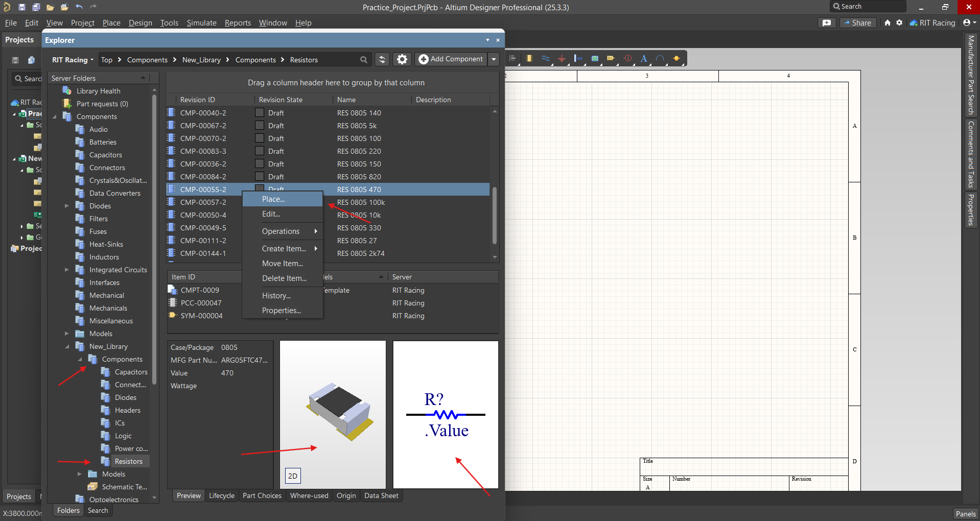Click the Place Part chip icon
This screenshot has width=980, height=521.
529,59
